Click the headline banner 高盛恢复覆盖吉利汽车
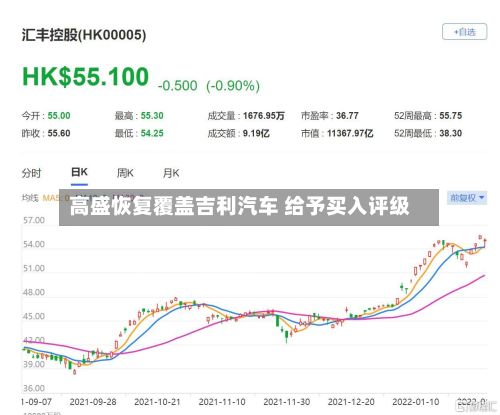Screen dimensions: 500x415 click(249, 207)
